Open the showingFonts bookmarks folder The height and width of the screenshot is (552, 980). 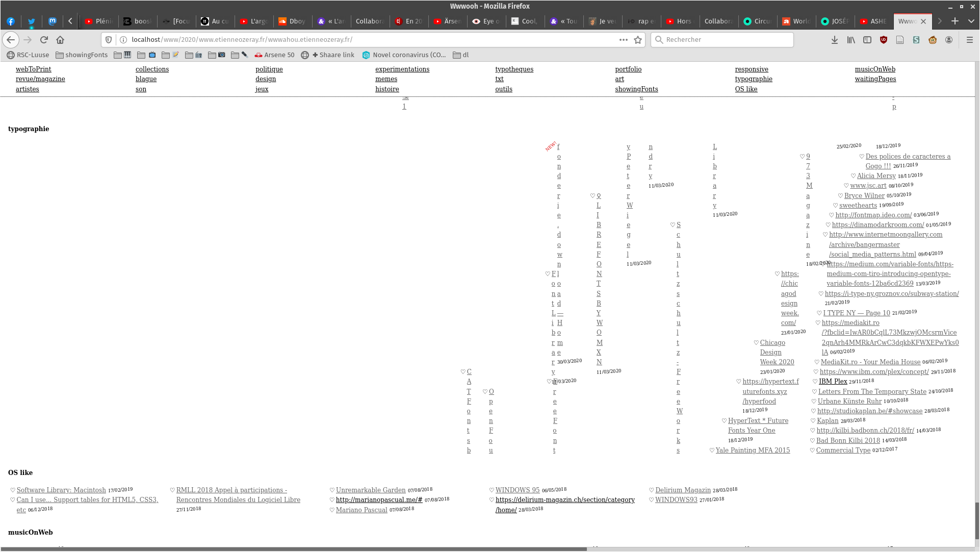82,55
